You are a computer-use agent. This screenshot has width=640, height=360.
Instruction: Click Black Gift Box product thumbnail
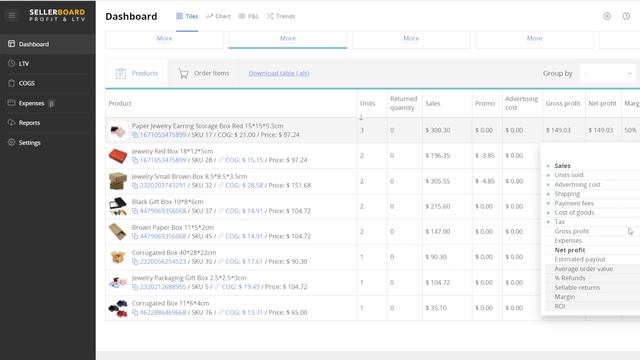click(118, 207)
